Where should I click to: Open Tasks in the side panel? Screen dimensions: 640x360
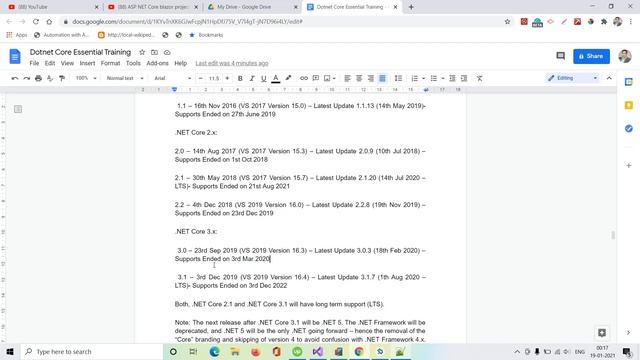[629, 129]
